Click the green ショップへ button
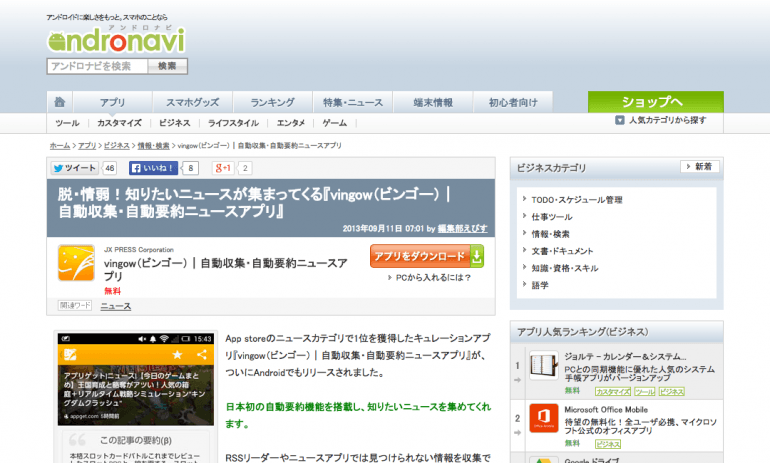Screen dimensions: 770x463 click(656, 102)
